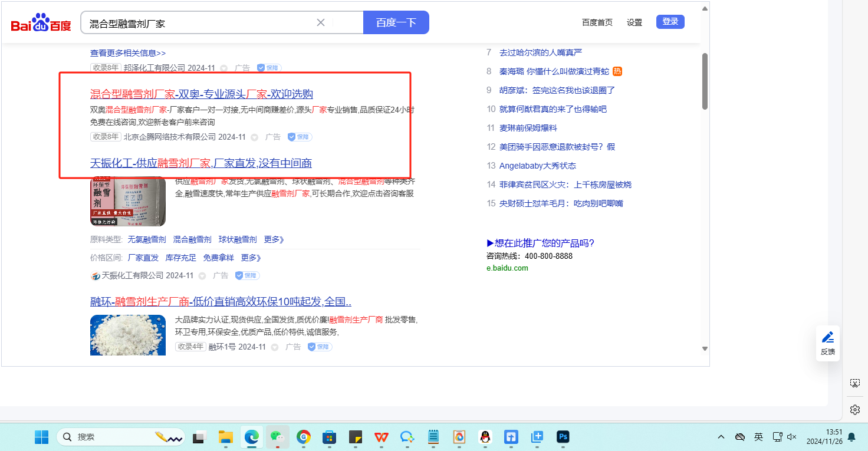Open the 反馈 feedback pencil icon
Viewport: 868px width, 451px height.
pos(828,338)
